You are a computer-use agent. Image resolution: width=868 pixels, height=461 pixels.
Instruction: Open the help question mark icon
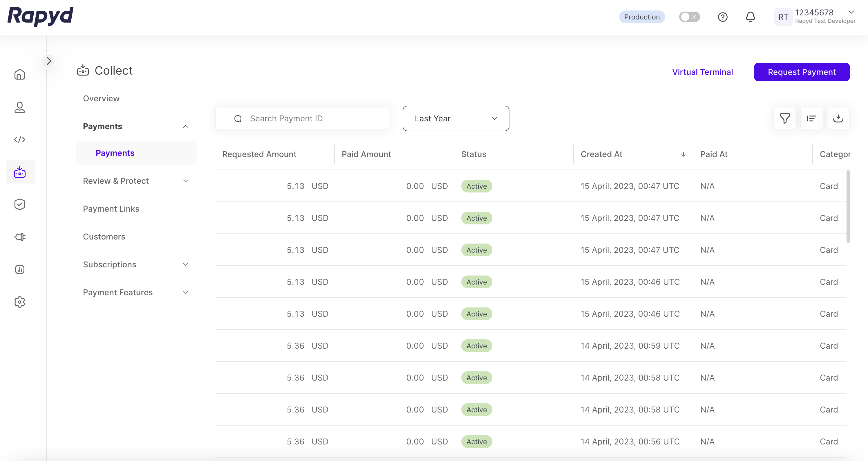point(722,17)
